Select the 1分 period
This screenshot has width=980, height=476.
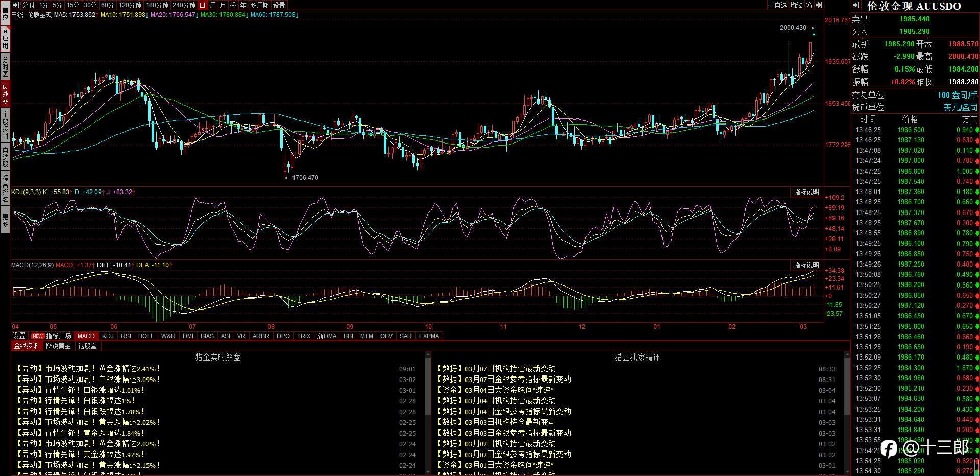[x=43, y=5]
